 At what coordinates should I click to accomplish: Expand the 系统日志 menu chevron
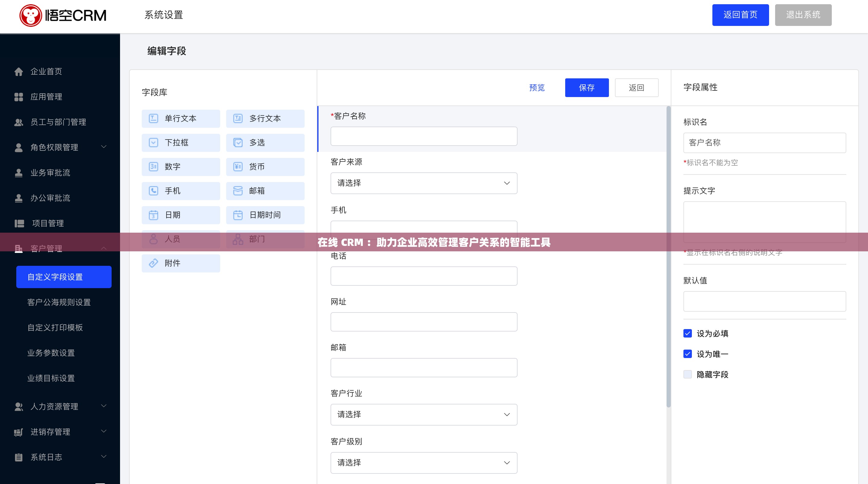pos(104,456)
